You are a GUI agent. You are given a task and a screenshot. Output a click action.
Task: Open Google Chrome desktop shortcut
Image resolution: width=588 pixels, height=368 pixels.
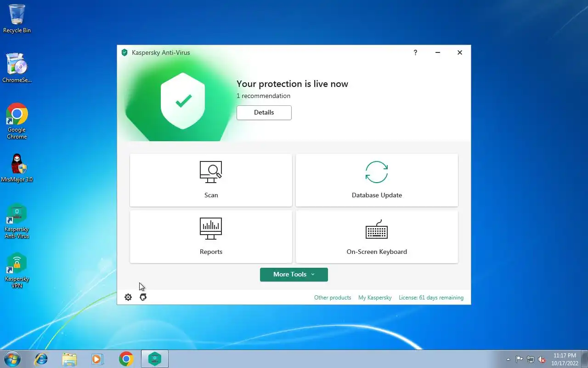[17, 121]
